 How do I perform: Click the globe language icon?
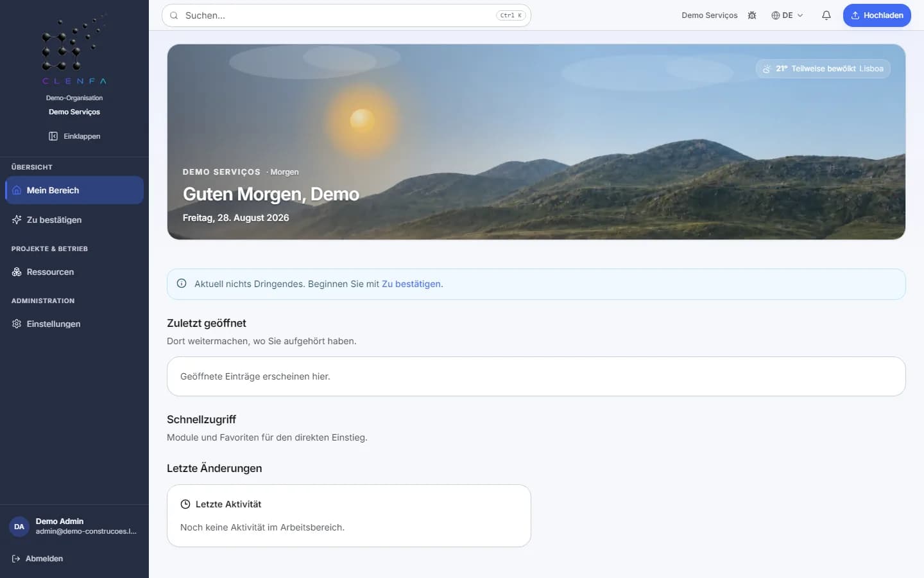(x=776, y=15)
